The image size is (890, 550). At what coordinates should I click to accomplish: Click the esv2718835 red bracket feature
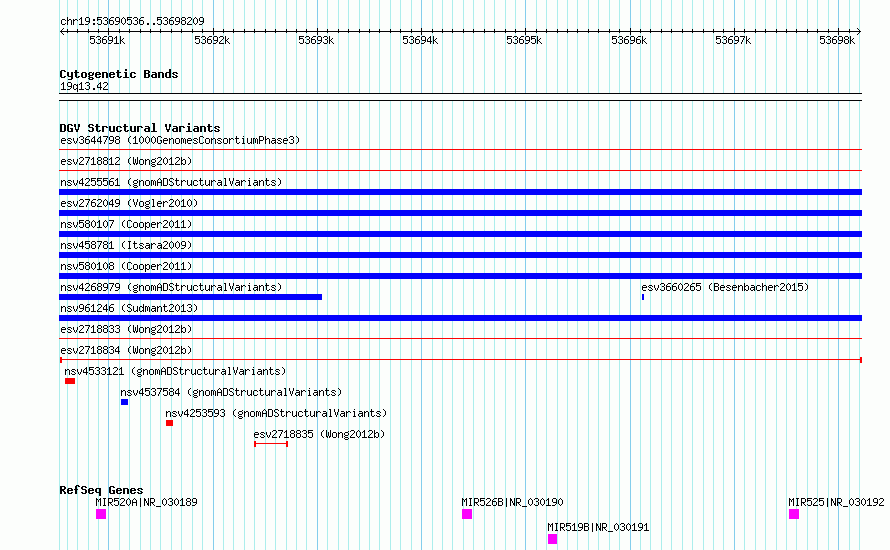tap(271, 444)
